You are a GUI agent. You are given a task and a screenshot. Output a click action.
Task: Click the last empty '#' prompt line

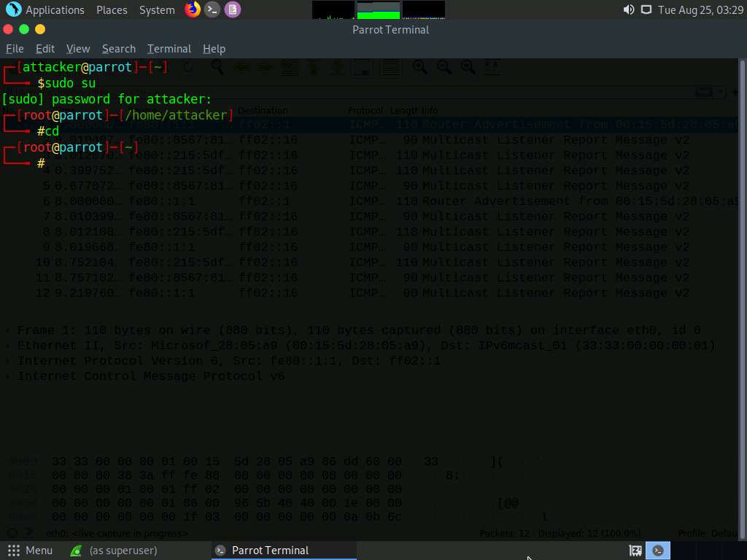pyautogui.click(x=41, y=163)
